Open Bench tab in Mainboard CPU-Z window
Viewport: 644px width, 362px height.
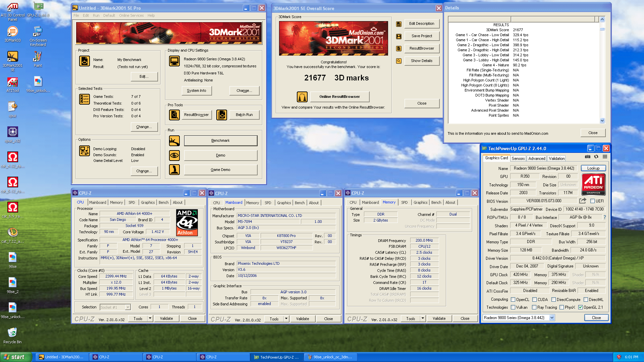click(300, 203)
